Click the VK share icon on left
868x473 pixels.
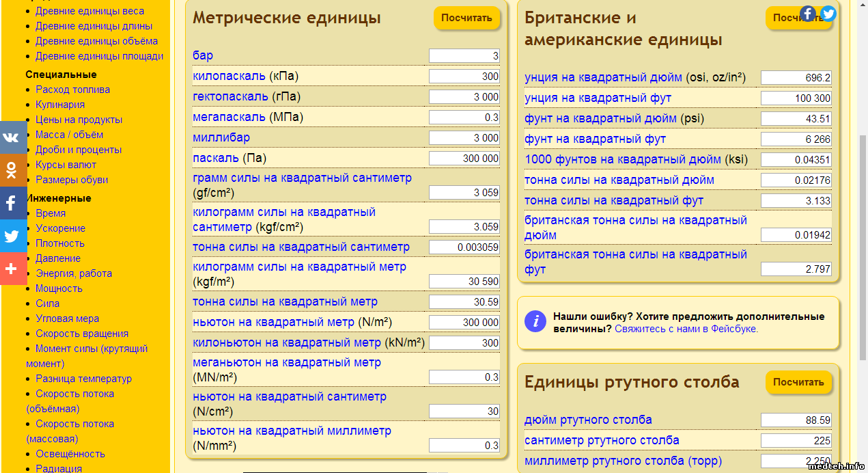point(12,137)
